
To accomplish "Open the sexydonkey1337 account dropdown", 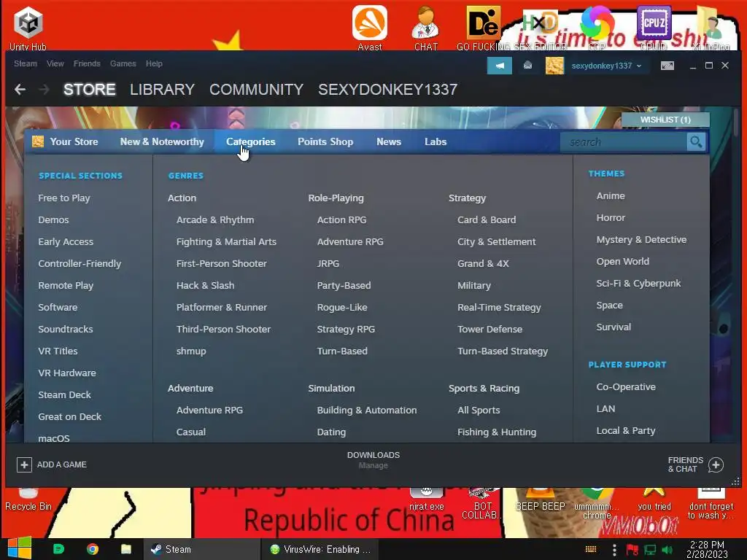I will click(x=606, y=66).
